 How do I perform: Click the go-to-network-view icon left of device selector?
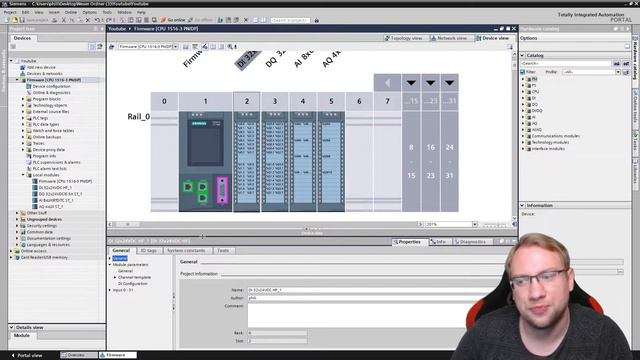pyautogui.click(x=111, y=47)
